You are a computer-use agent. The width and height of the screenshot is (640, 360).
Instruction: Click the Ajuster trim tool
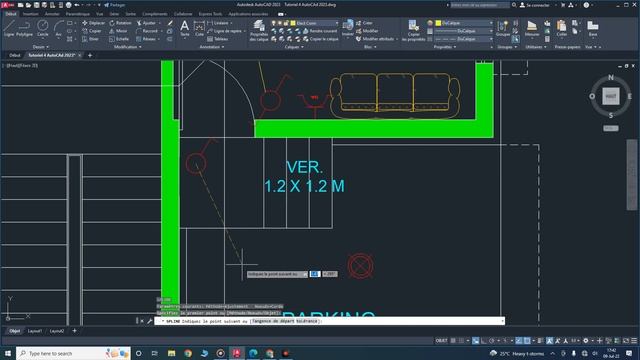pos(146,23)
